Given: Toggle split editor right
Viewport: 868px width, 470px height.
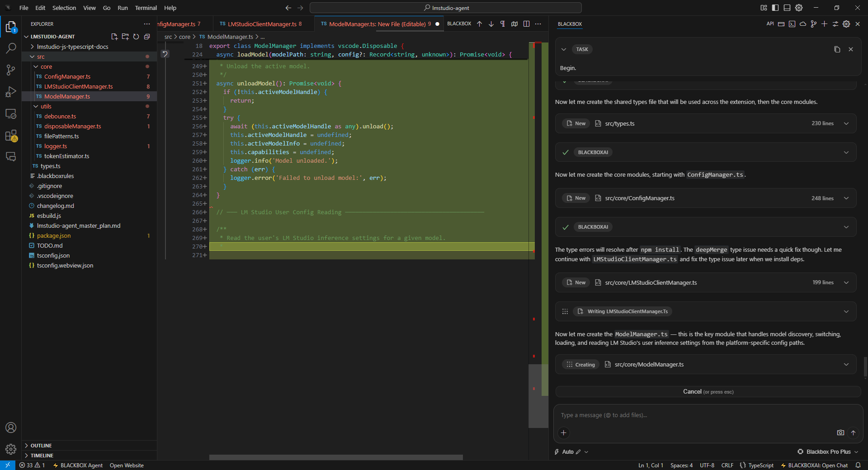Looking at the screenshot, I should 526,24.
